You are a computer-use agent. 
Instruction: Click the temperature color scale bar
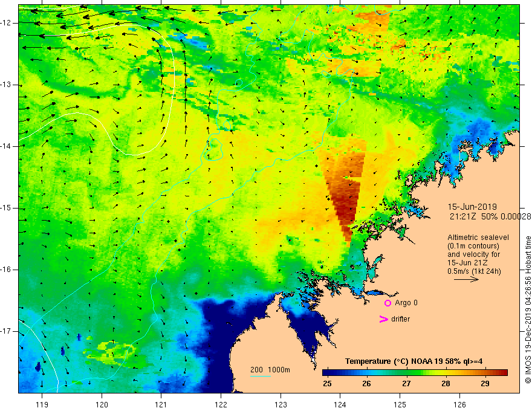click(415, 372)
